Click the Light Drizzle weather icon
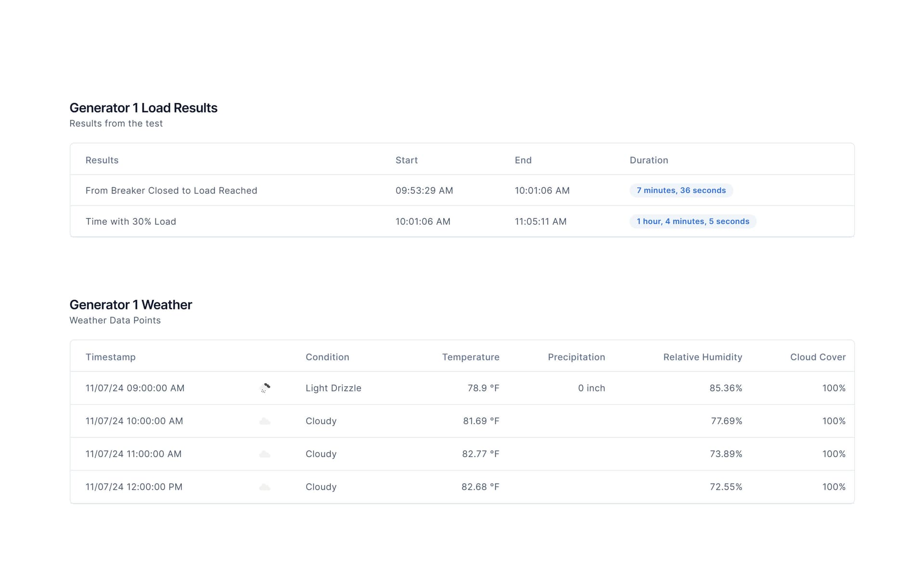The image size is (924, 561). tap(265, 388)
